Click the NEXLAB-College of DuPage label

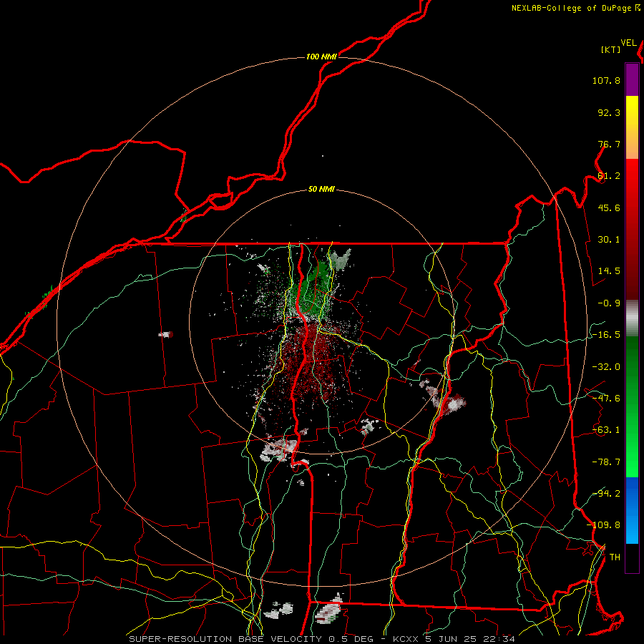(572, 8)
